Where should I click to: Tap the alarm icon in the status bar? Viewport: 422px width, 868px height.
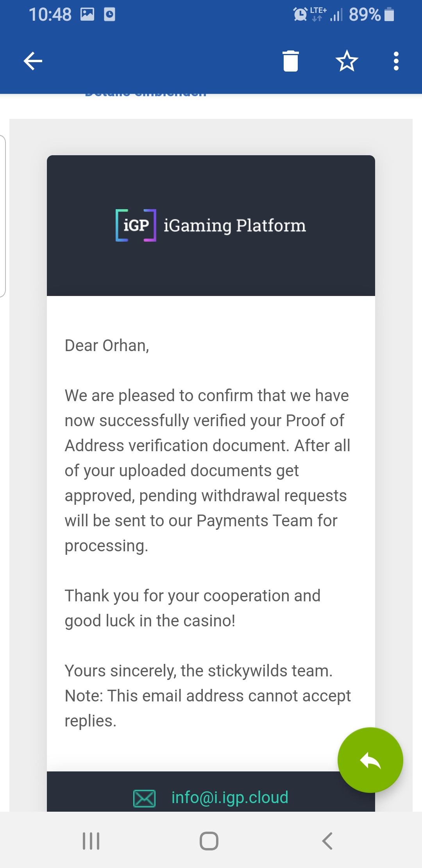[x=300, y=15]
